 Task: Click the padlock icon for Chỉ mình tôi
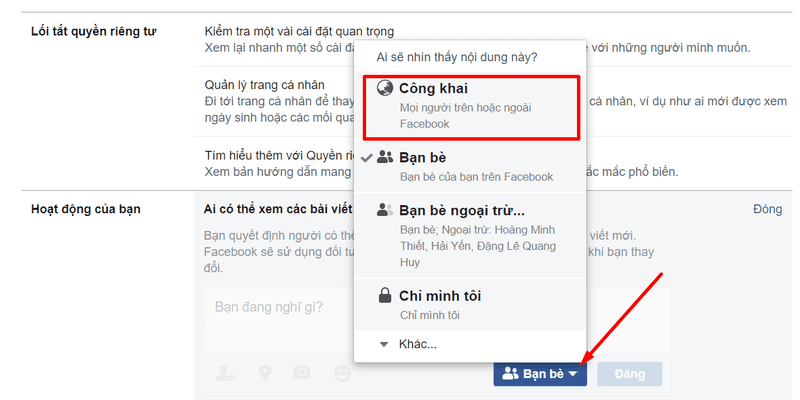[x=385, y=295]
